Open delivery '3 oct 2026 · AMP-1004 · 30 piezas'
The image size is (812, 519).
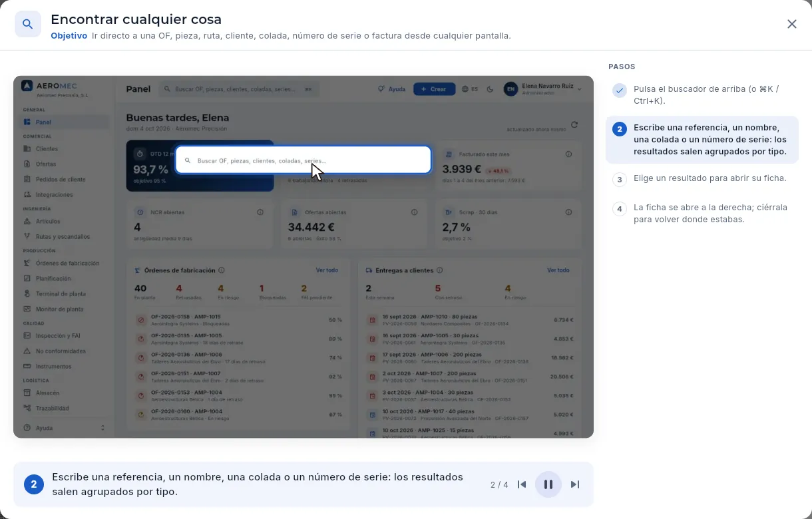click(470, 396)
